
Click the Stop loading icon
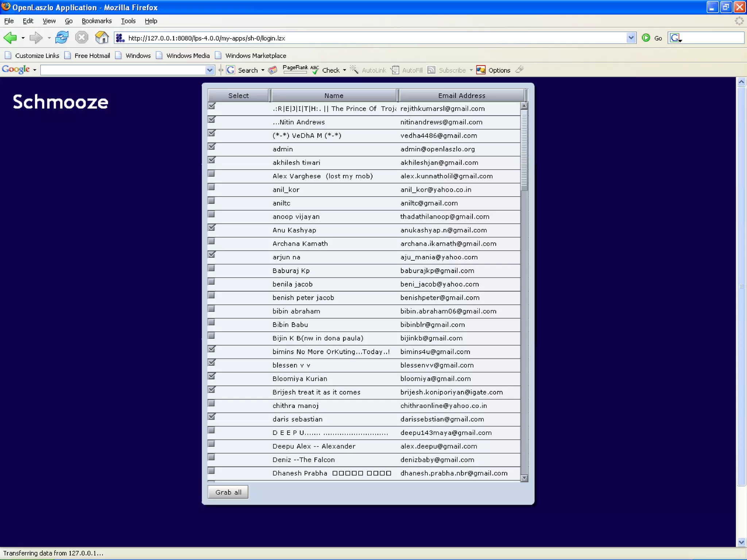pyautogui.click(x=82, y=38)
